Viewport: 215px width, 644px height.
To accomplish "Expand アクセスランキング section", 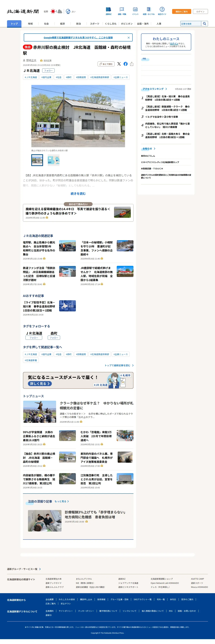I will 155,89.
